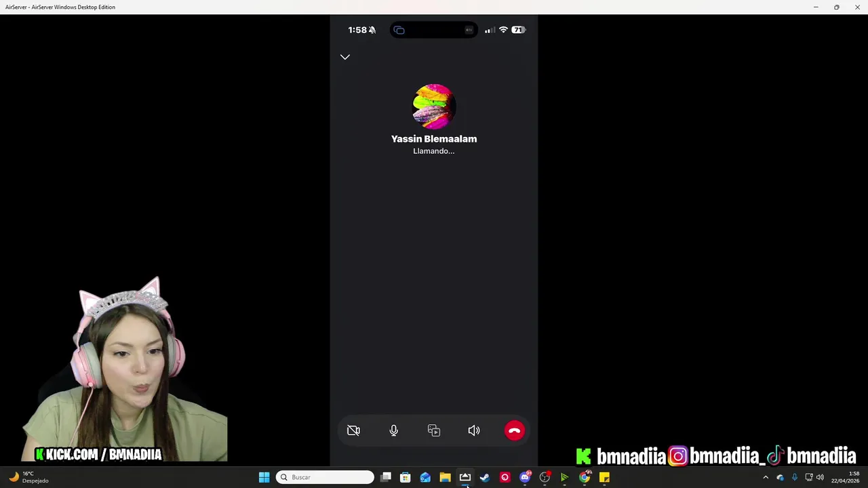The height and width of the screenshot is (488, 868).
Task: Open Steam from the taskbar
Action: pos(485,477)
